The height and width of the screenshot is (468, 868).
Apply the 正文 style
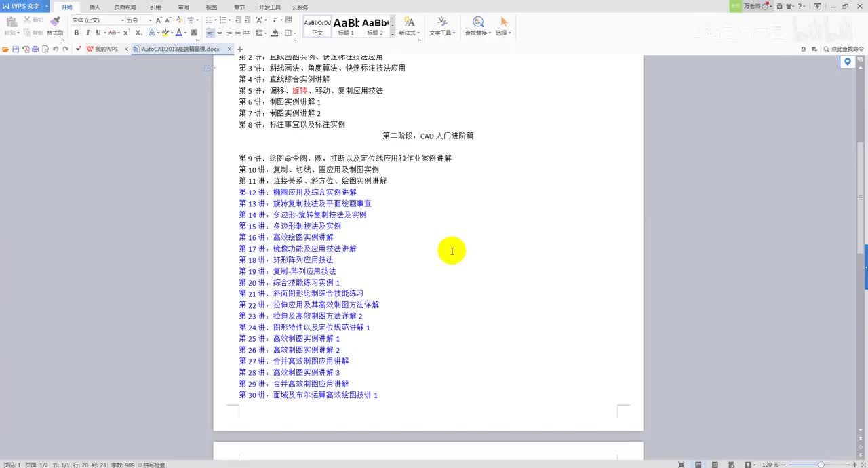(x=317, y=26)
